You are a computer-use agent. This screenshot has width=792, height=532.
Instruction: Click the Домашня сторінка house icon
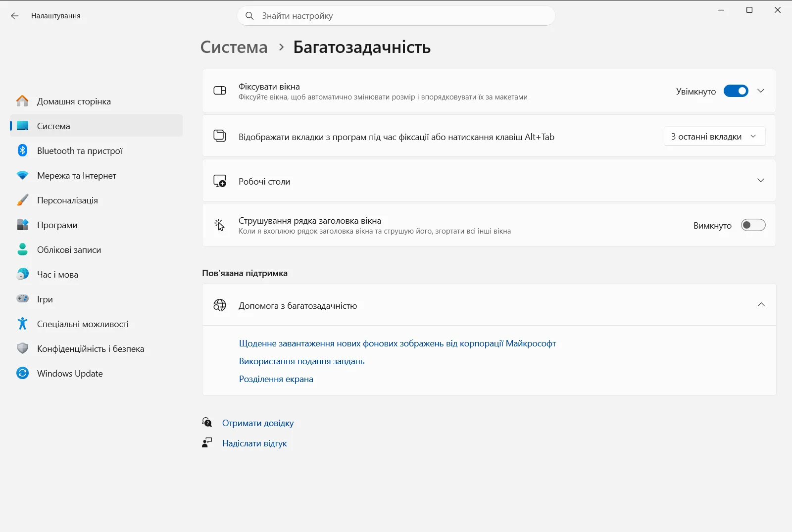point(22,101)
